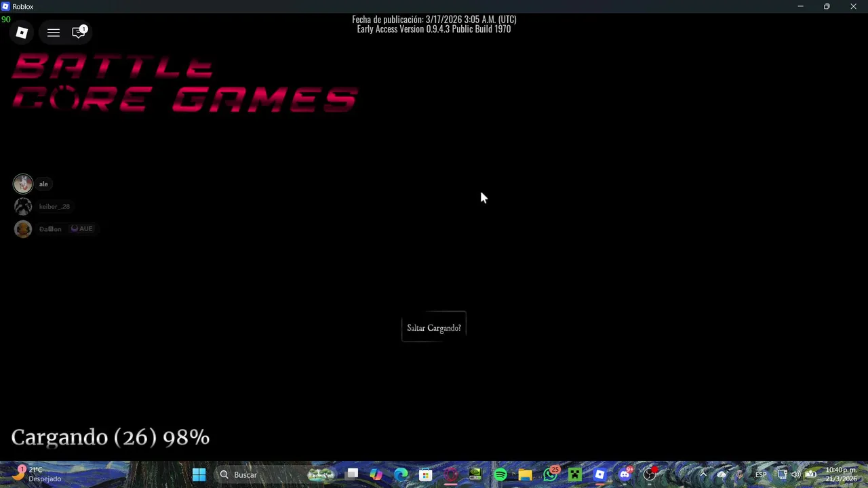Select player avatar for keiber_.28
Viewport: 868px width, 488px height.
[x=23, y=206]
